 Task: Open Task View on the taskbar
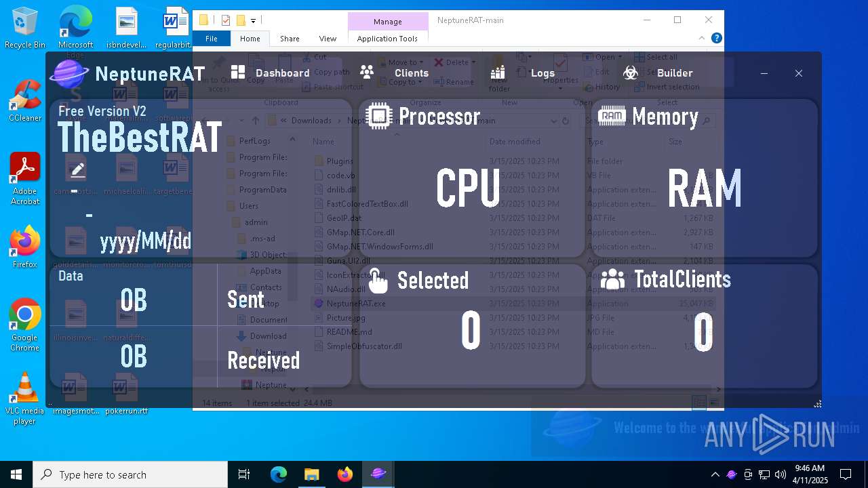(x=244, y=474)
